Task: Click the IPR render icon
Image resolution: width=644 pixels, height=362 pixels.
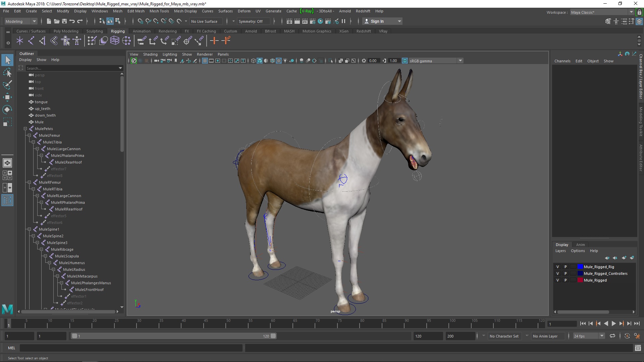Action: (x=305, y=21)
